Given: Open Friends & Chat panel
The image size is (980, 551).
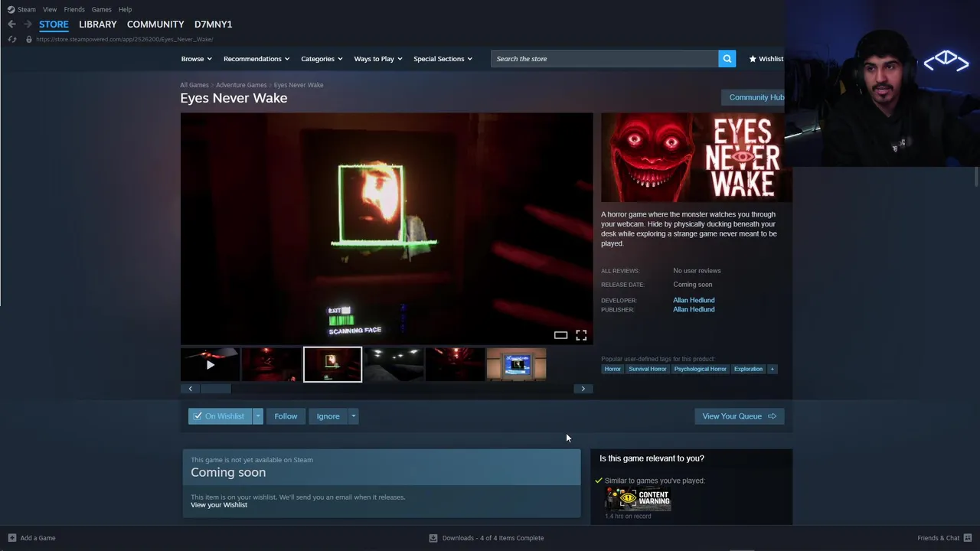Looking at the screenshot, I should point(945,538).
